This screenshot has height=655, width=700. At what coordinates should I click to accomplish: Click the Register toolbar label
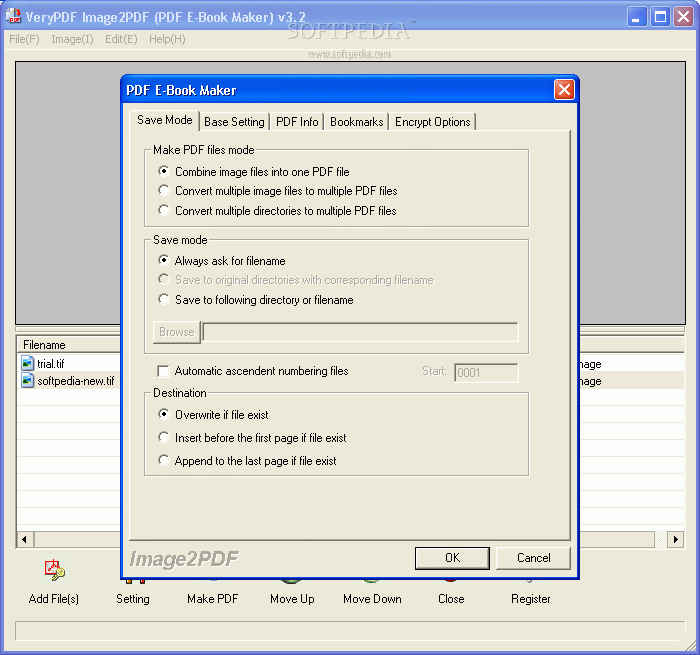pos(530,599)
